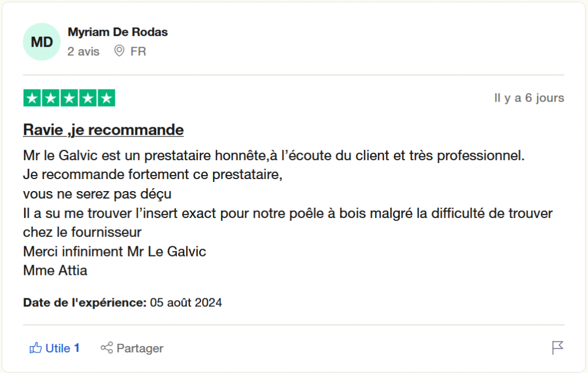Click the "Date de l'expérience" line
588x373 pixels.
point(123,302)
